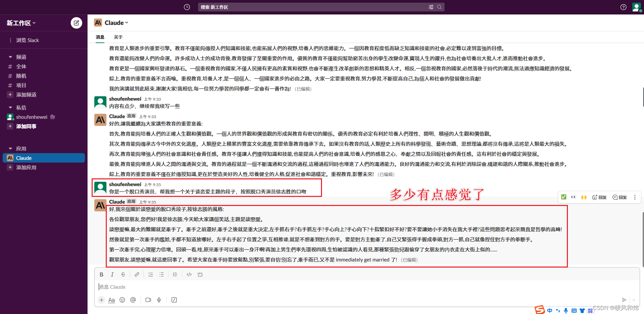Viewport: 644px width, 314px height.
Task: Click the Sogou input method S logo
Action: coord(540,310)
